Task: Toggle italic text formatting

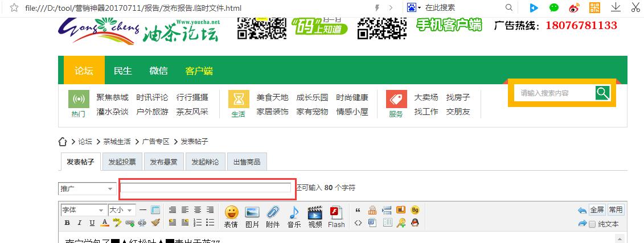Action: (x=79, y=223)
